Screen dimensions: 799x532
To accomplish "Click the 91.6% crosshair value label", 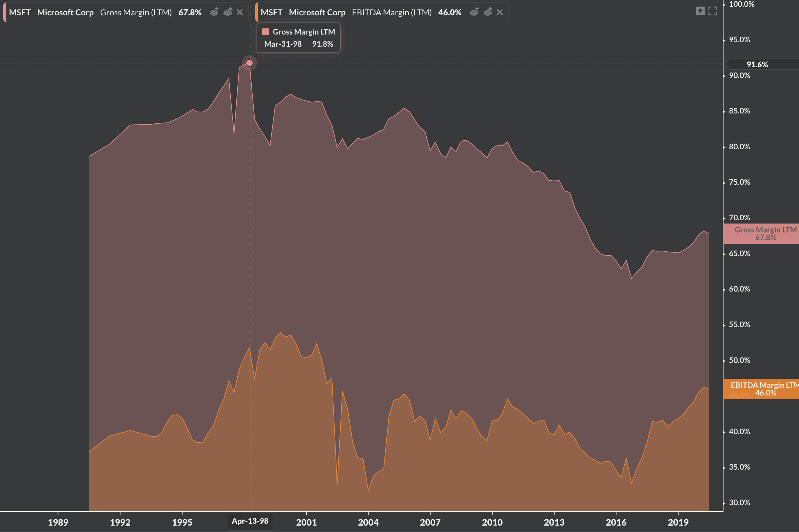I will pyautogui.click(x=758, y=65).
